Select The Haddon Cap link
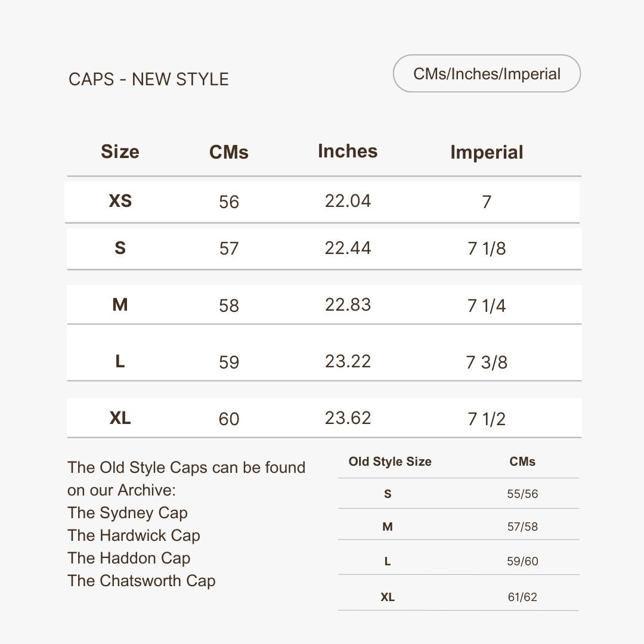 (129, 558)
